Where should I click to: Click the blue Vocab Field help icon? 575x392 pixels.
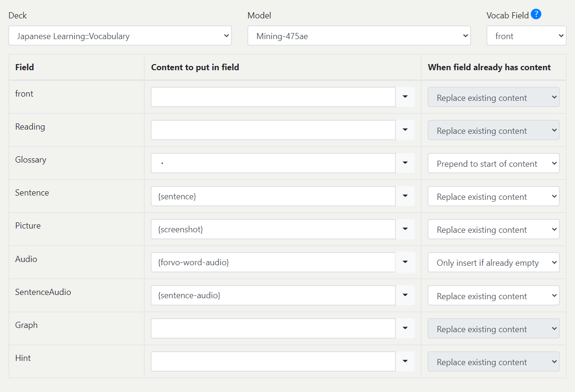(x=536, y=15)
